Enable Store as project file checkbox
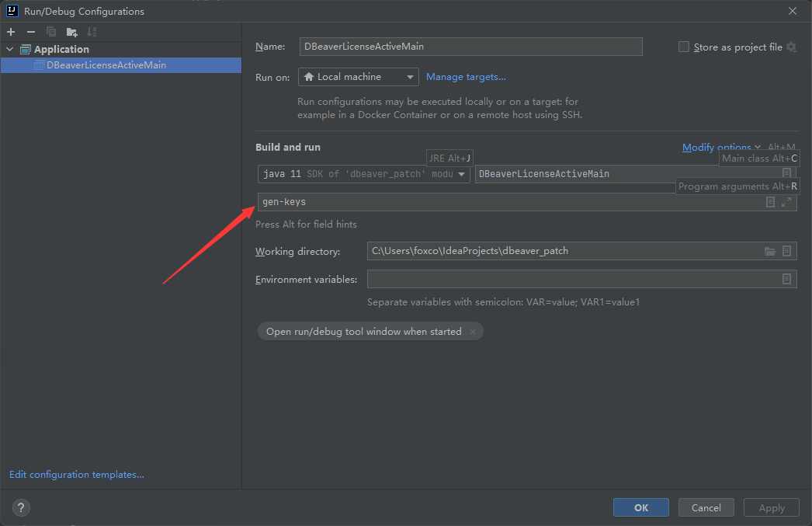The width and height of the screenshot is (812, 526). pyautogui.click(x=684, y=47)
